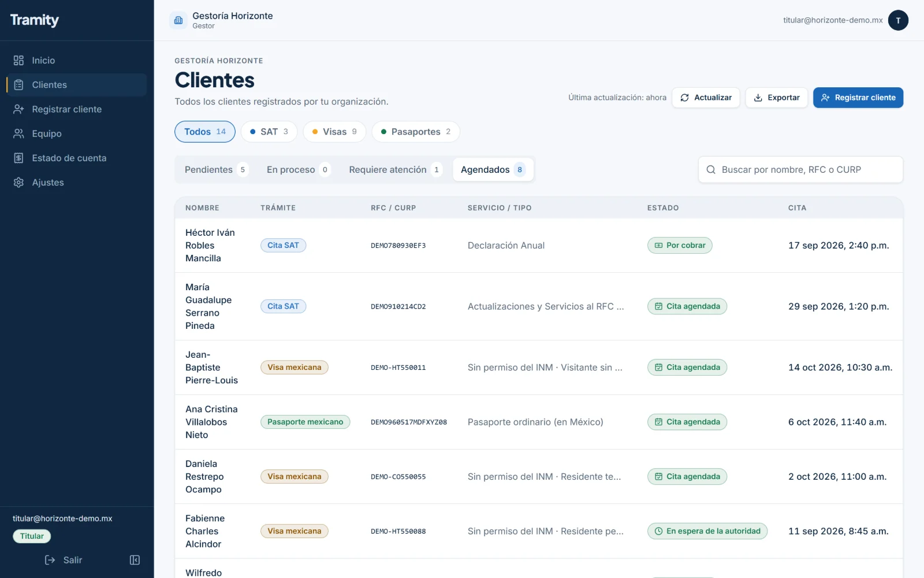Viewport: 924px width, 578px height.
Task: Open the Requiere atención tab
Action: coord(395,169)
